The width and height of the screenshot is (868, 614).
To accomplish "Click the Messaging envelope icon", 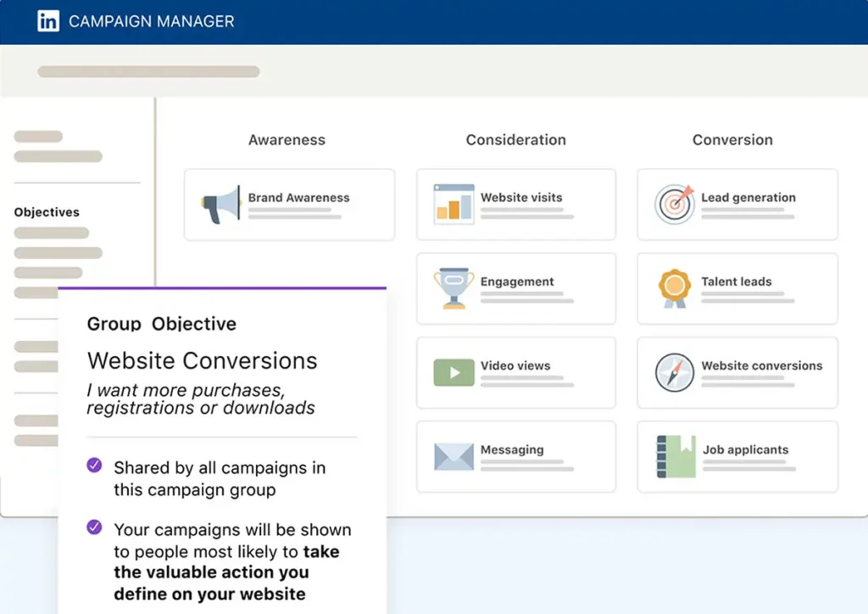I will pos(453,456).
